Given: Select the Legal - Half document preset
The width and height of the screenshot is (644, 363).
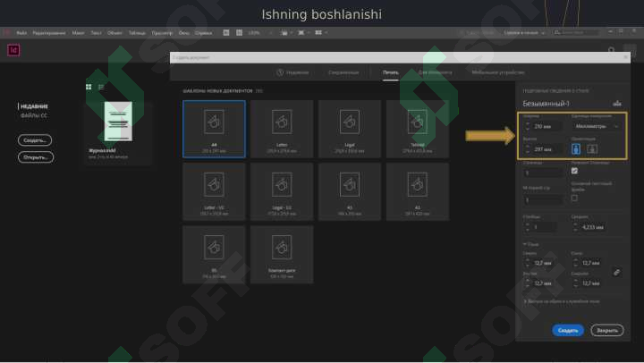Looking at the screenshot, I should pyautogui.click(x=282, y=191).
